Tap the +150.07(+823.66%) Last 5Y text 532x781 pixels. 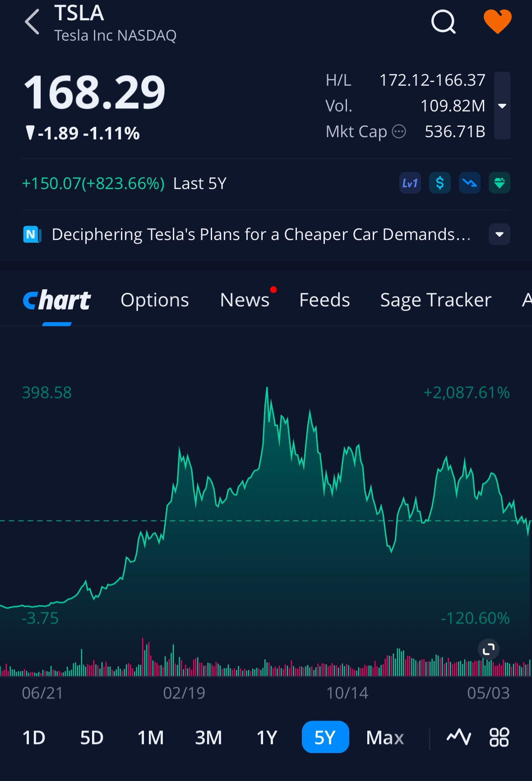point(124,183)
